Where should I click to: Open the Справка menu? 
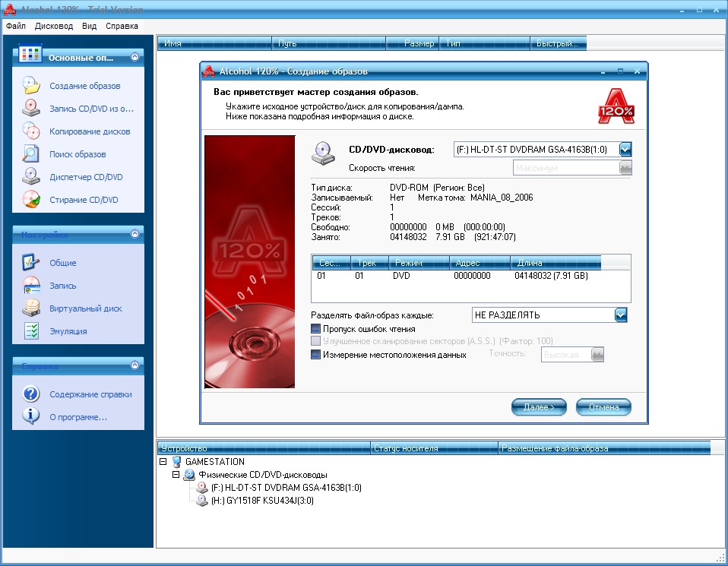click(x=122, y=26)
